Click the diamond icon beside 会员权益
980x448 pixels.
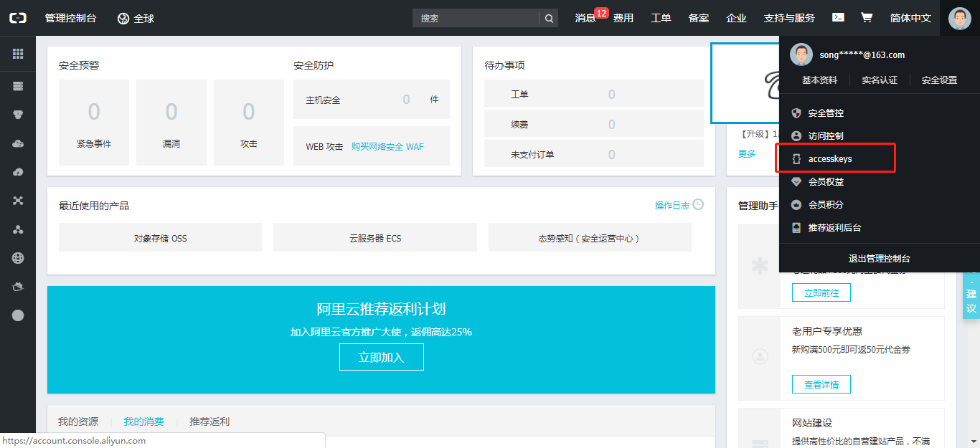tap(796, 182)
